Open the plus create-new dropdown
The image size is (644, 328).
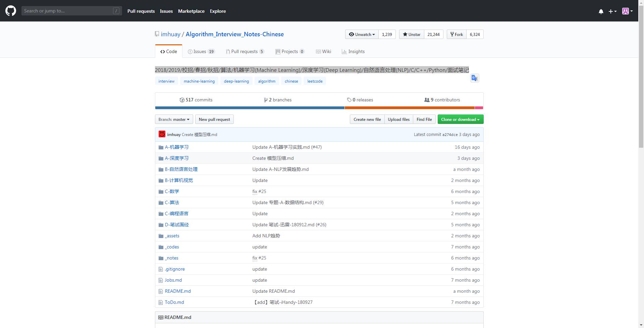(612, 11)
